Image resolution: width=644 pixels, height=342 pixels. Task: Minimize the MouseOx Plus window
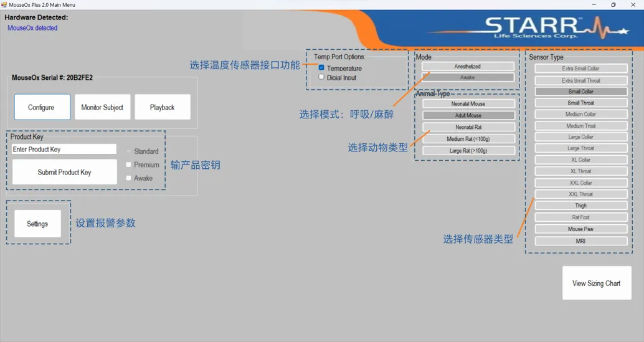coord(594,4)
